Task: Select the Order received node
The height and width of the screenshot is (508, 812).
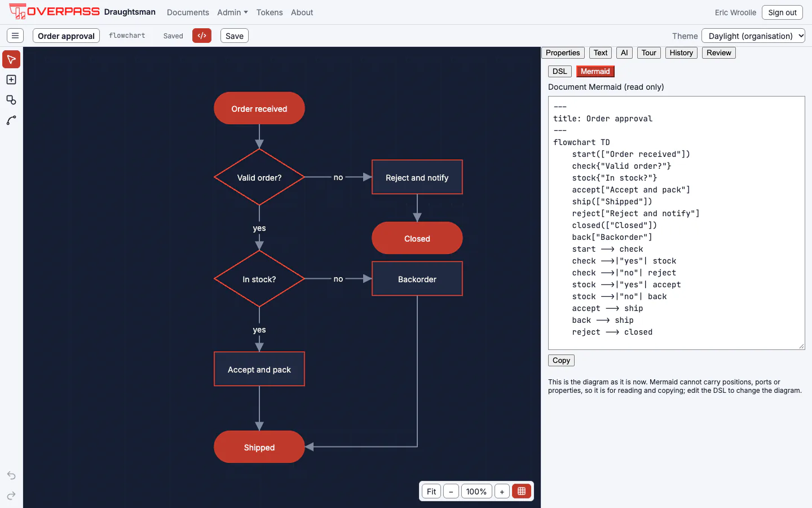Action: click(x=259, y=108)
